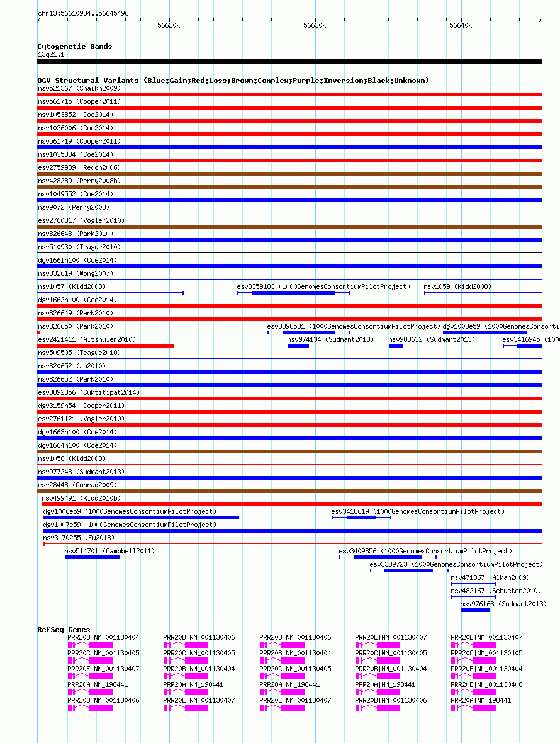
Task: Click the dgv3159n54 (Cooper2011) label
Action: [81, 406]
